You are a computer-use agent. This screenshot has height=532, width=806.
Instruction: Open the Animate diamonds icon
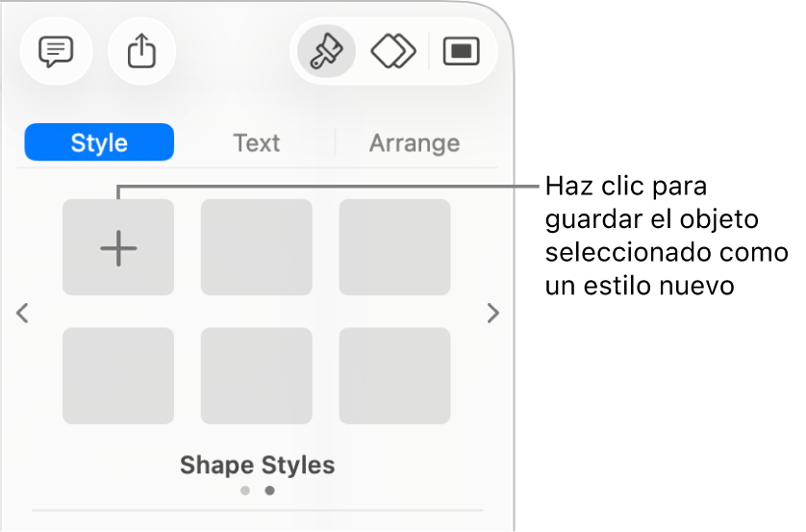coord(393,52)
